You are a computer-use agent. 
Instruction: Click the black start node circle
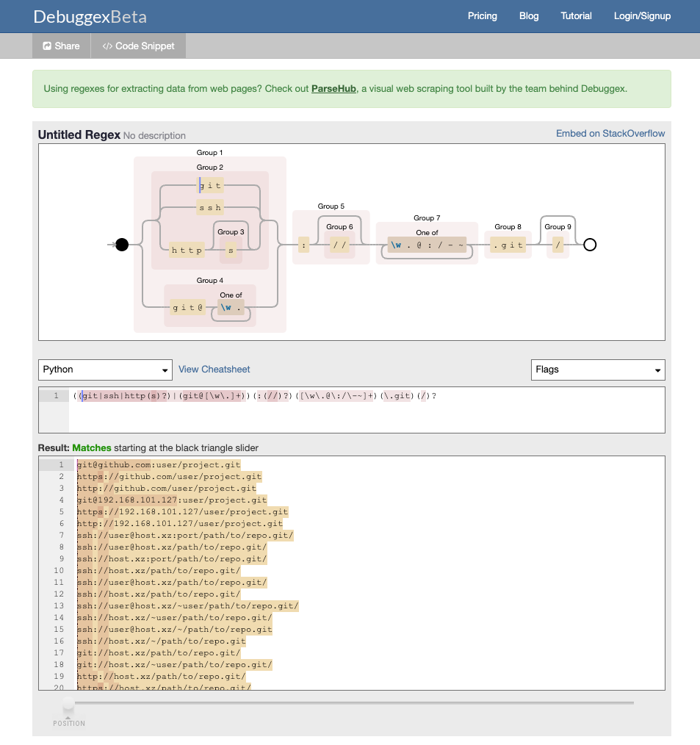(122, 245)
